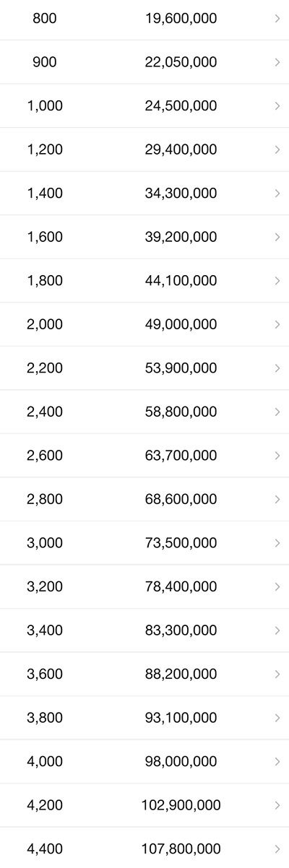Choose the 3,200 list item
Screen dimensions: 289x868
pyautogui.click(x=144, y=586)
